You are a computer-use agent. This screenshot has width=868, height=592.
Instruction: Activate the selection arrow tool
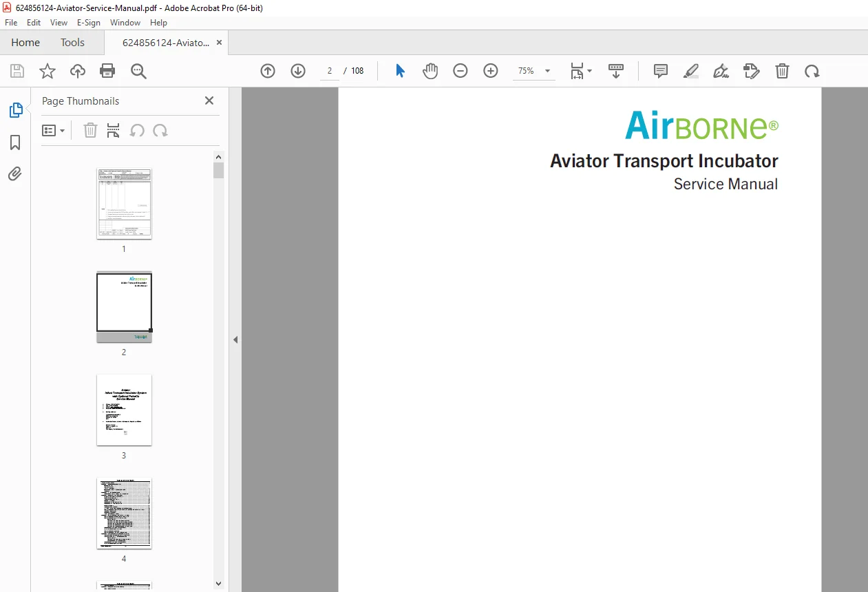point(400,71)
